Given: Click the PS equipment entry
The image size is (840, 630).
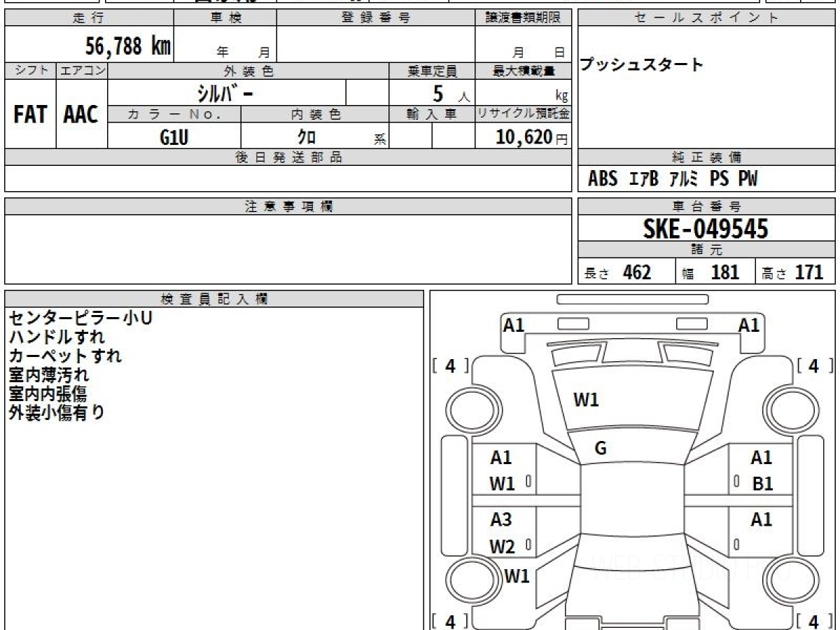Looking at the screenshot, I should click(719, 179).
